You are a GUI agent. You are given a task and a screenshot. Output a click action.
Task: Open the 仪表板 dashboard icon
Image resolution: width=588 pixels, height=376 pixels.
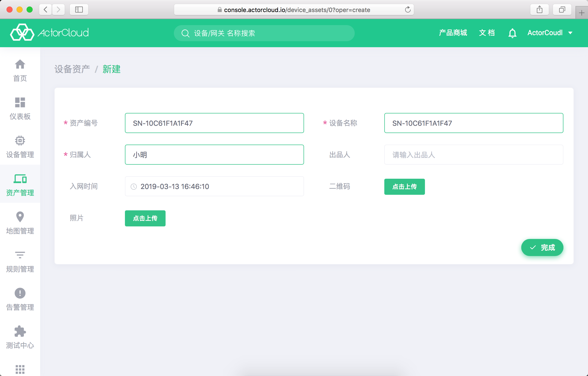pyautogui.click(x=20, y=102)
